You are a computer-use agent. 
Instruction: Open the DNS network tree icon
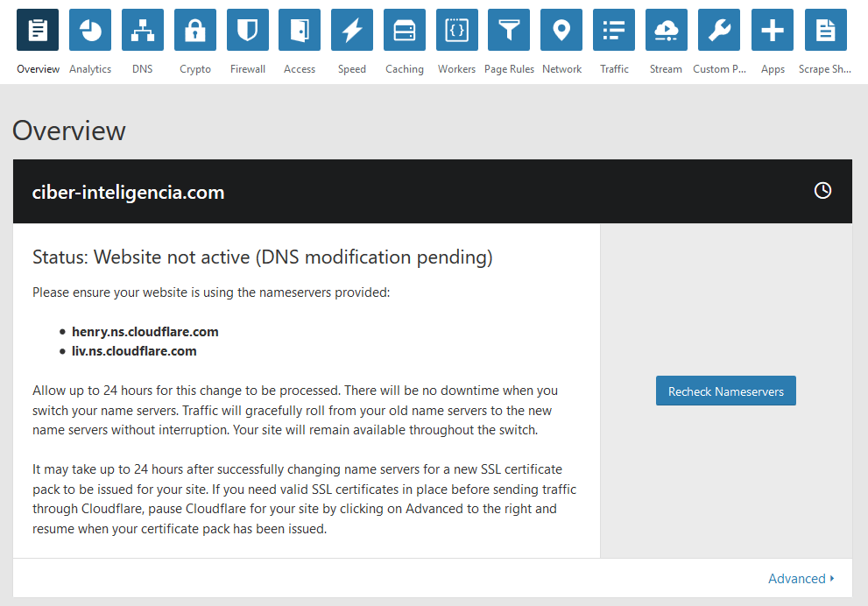pos(142,30)
